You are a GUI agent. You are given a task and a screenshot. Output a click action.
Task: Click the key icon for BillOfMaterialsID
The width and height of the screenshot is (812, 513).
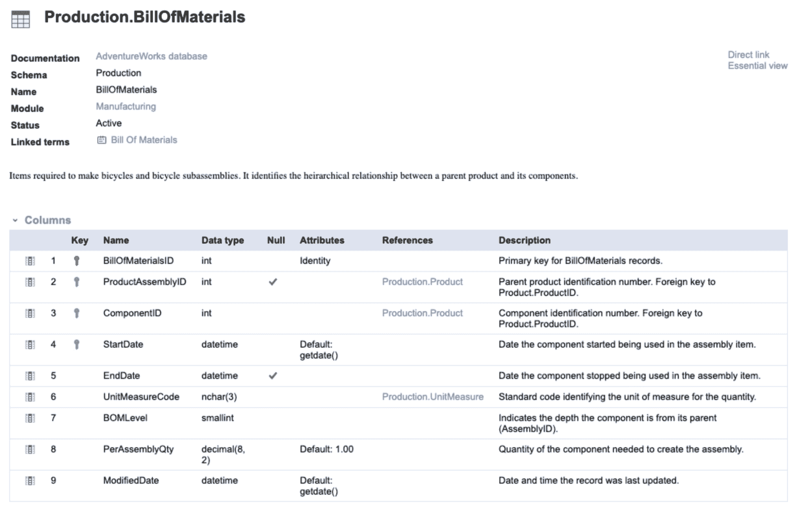76,261
